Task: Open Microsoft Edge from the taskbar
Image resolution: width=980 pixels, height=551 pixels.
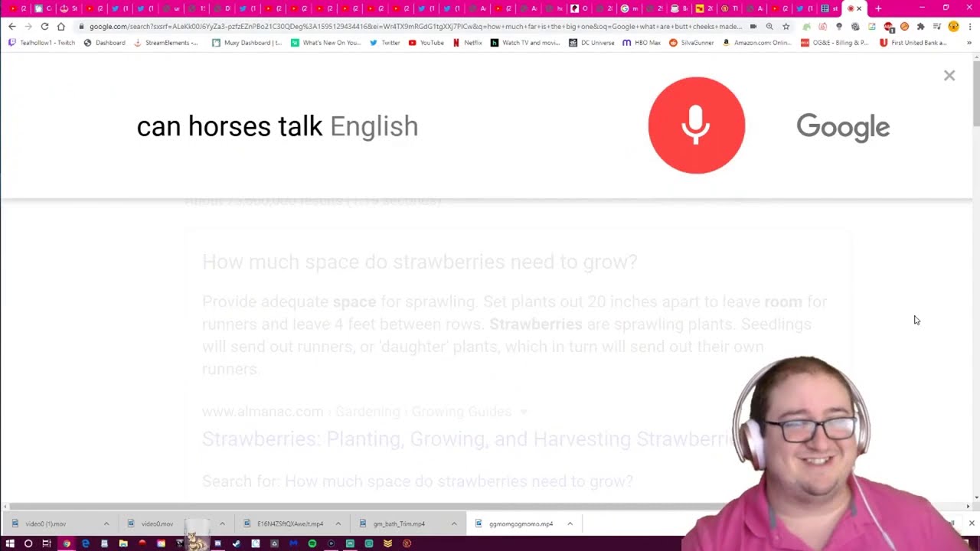Action: 85,543
